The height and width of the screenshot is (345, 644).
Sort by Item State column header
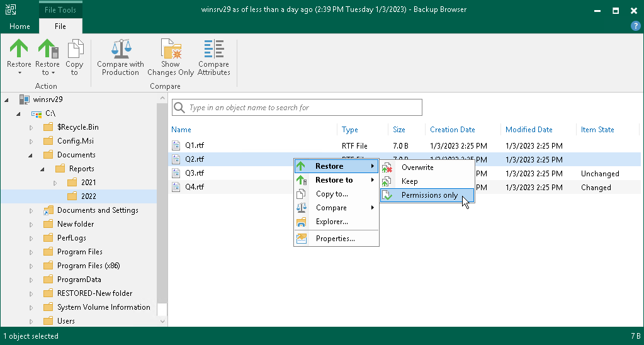[597, 130]
